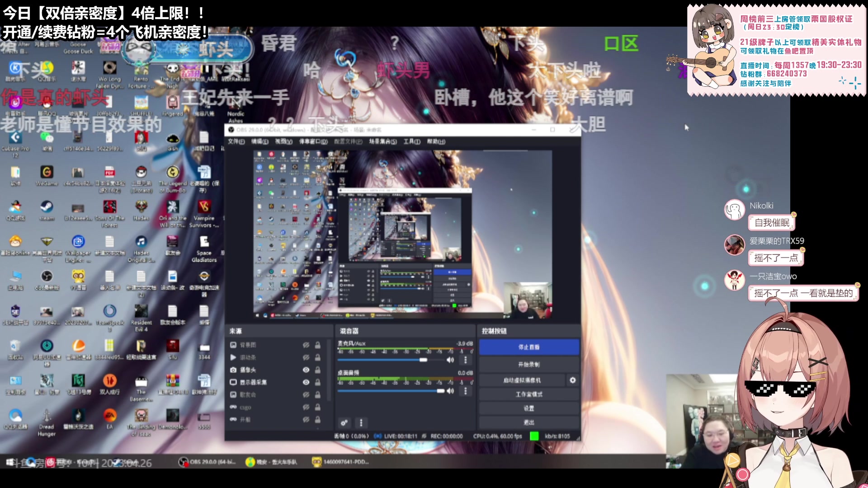Switch to OBS 29.0.0 taskbar item
This screenshot has width=868, height=488.
coord(208,462)
